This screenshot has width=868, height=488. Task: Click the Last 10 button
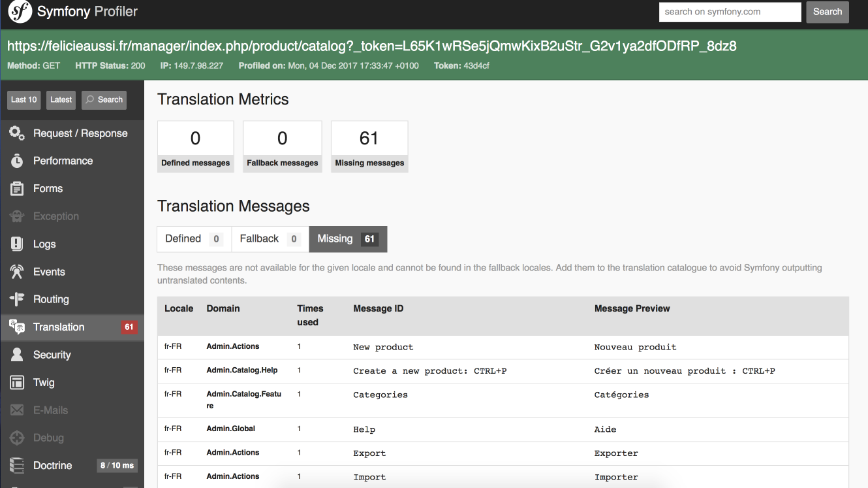pyautogui.click(x=24, y=100)
